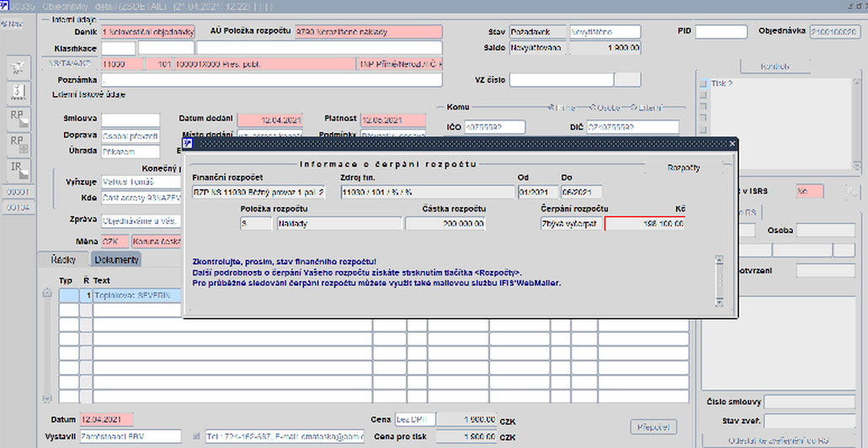868x448 pixels.
Task: Toggle the checkbox next to the Vystavil contact field
Action: click(196, 436)
